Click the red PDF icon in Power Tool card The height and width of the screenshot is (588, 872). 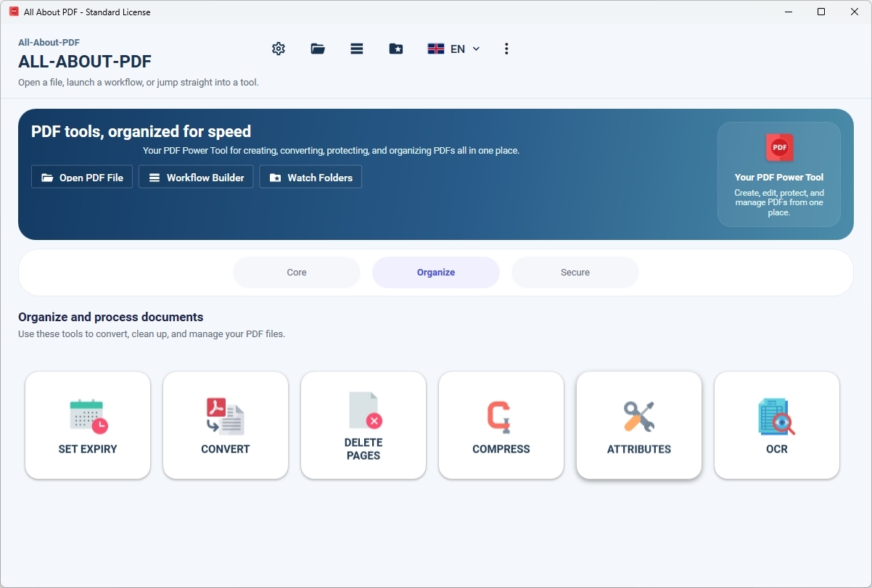[x=779, y=147]
